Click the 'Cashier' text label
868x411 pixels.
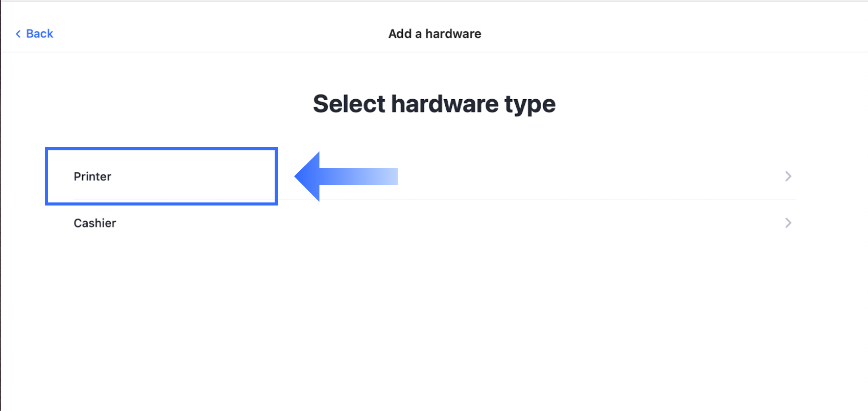(x=95, y=223)
